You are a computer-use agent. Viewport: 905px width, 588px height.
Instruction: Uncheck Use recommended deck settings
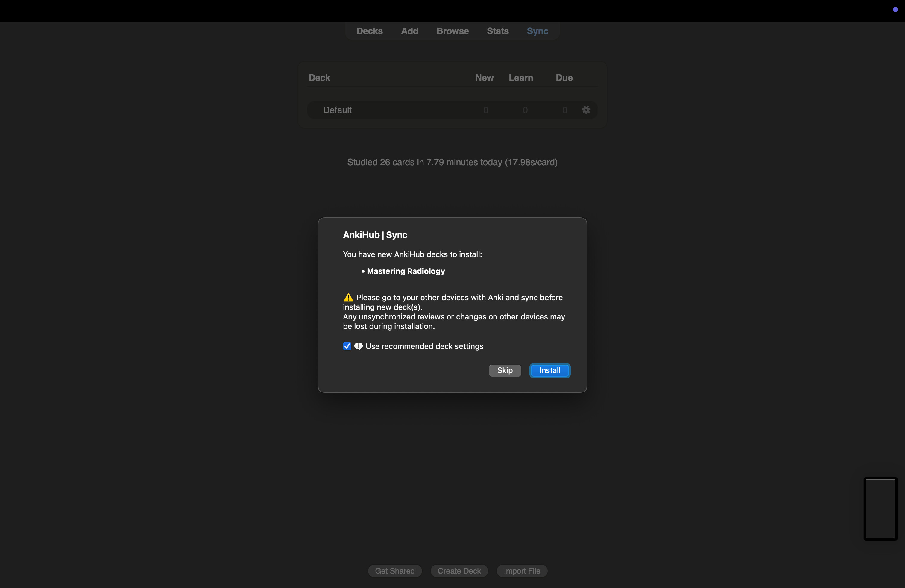coord(347,346)
